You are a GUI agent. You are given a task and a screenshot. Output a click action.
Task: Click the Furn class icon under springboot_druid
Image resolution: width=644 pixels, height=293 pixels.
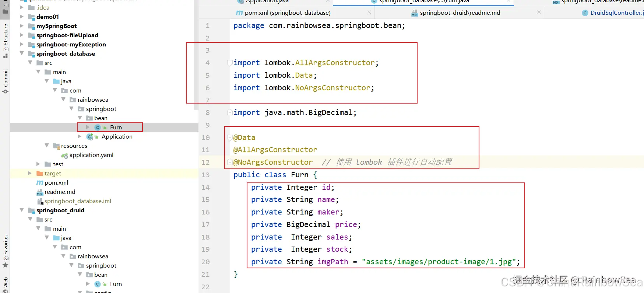click(98, 284)
